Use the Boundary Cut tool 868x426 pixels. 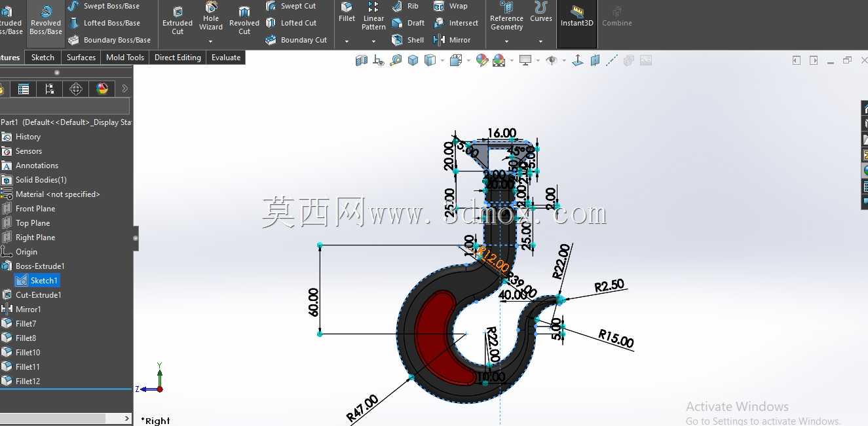coord(296,40)
